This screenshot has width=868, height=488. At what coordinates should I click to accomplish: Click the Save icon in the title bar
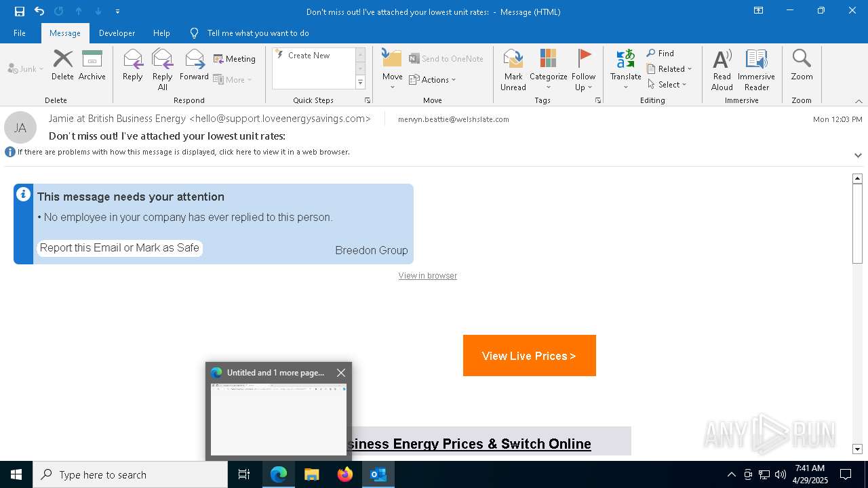[20, 11]
